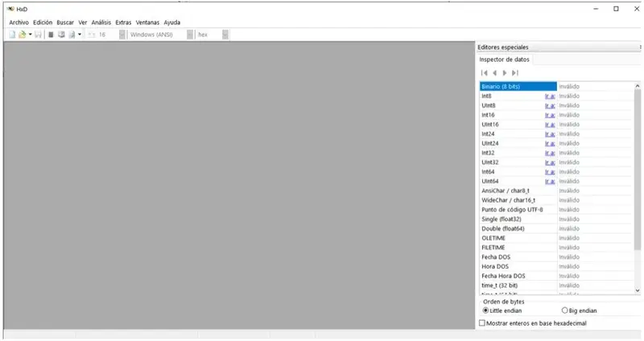Select the Single (float32) row
Viewport: 644px width, 341px height.
click(x=557, y=219)
